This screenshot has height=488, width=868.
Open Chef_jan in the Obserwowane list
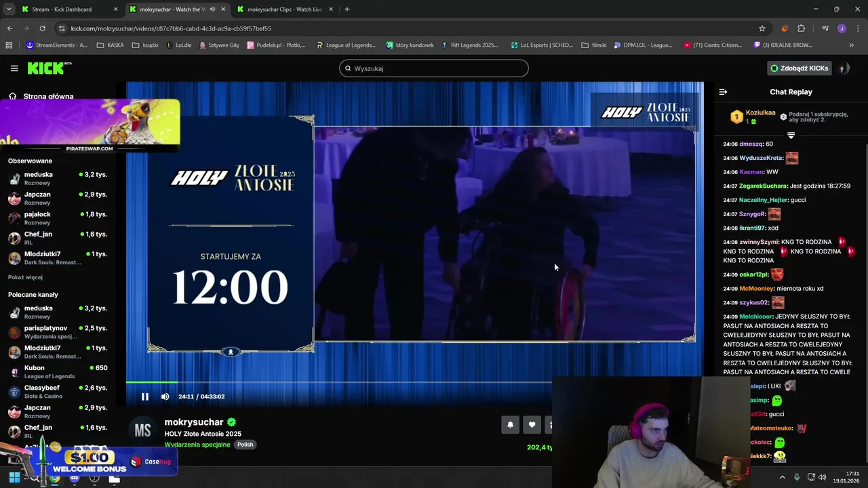[58, 238]
